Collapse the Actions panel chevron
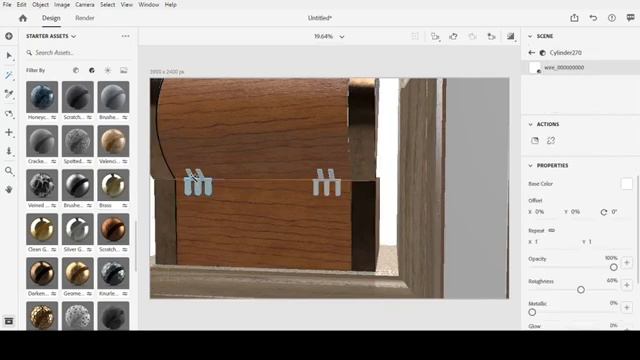The height and width of the screenshot is (360, 640). [531, 124]
